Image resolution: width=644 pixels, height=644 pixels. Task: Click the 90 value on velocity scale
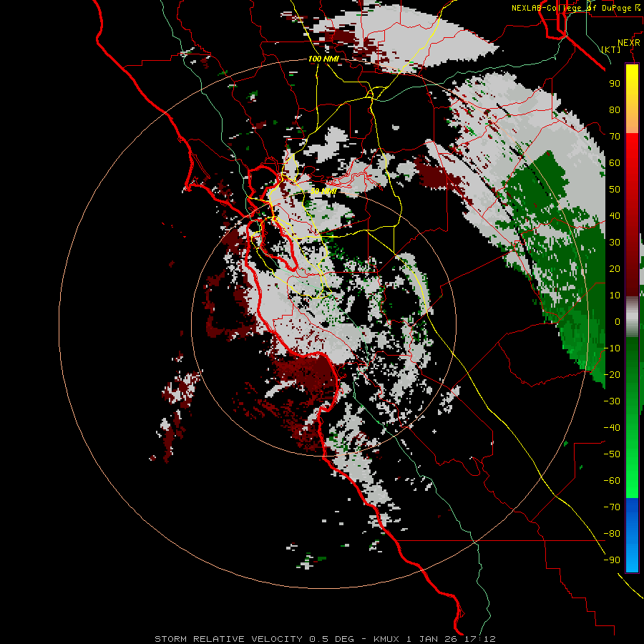click(615, 84)
